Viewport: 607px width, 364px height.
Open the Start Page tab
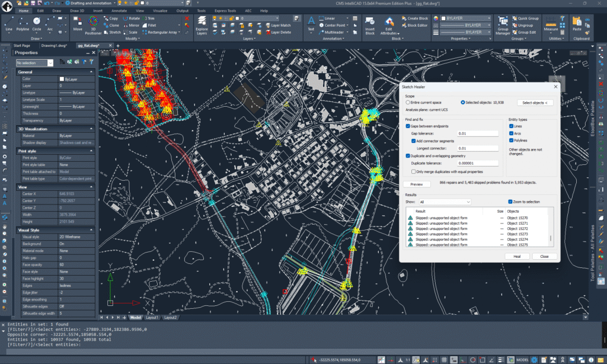coord(22,46)
